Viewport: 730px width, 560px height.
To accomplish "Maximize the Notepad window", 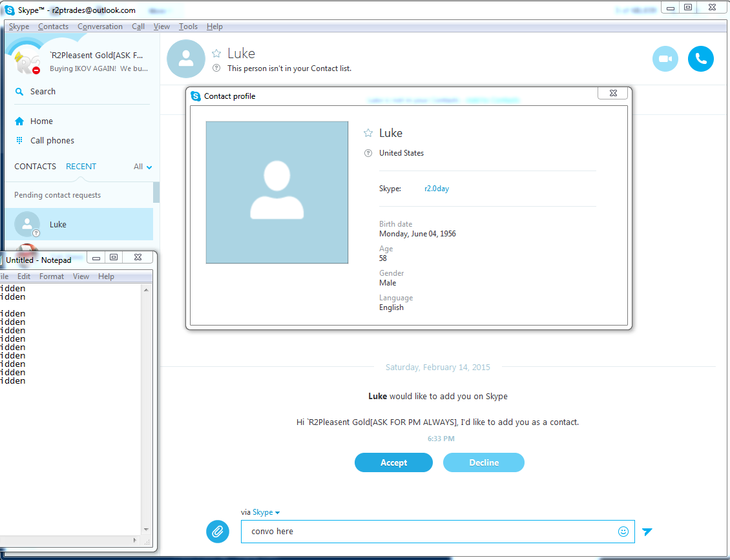I will (114, 258).
